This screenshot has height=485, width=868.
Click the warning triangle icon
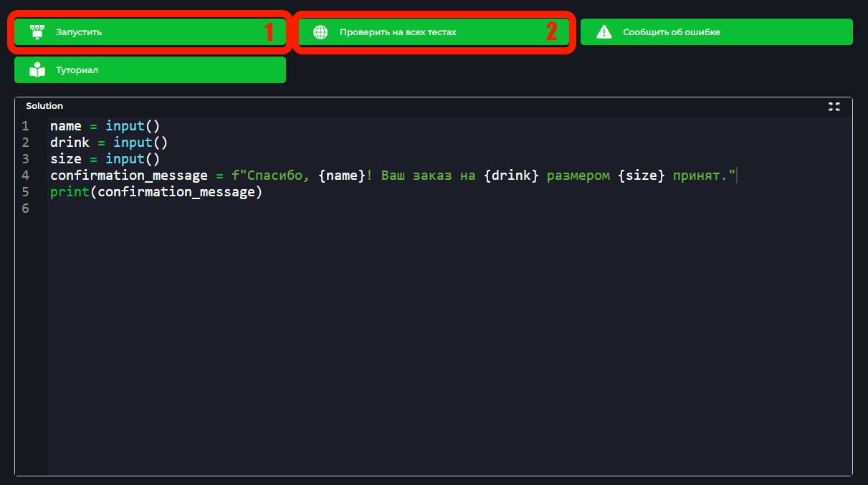[x=604, y=32]
